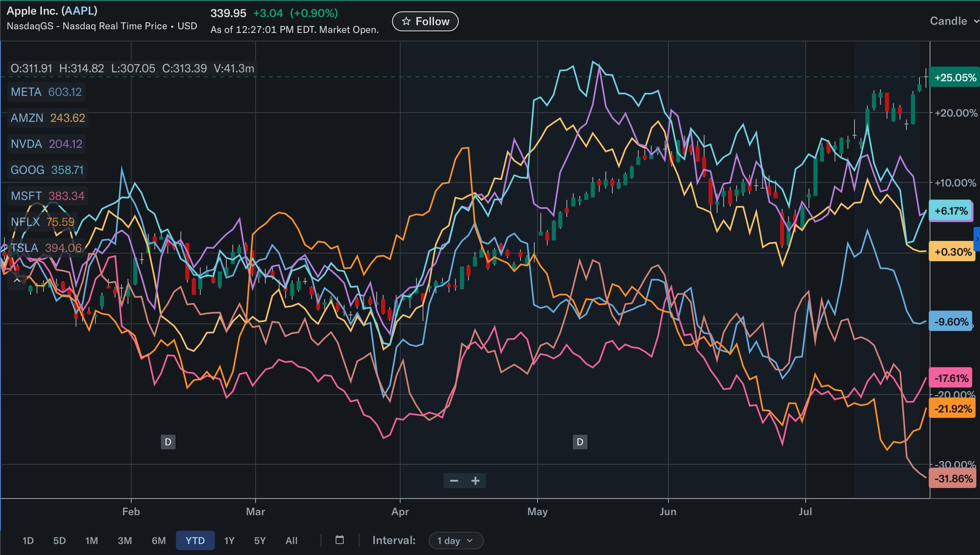The height and width of the screenshot is (555, 980).
Task: Select the AMZN 243.62 legend entry
Action: (x=48, y=118)
